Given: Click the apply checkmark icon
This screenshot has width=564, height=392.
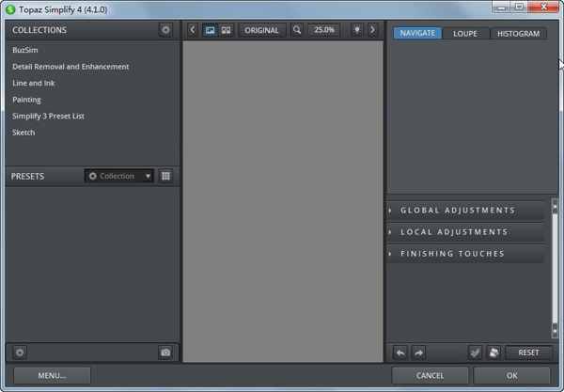Looking at the screenshot, I should tap(475, 353).
